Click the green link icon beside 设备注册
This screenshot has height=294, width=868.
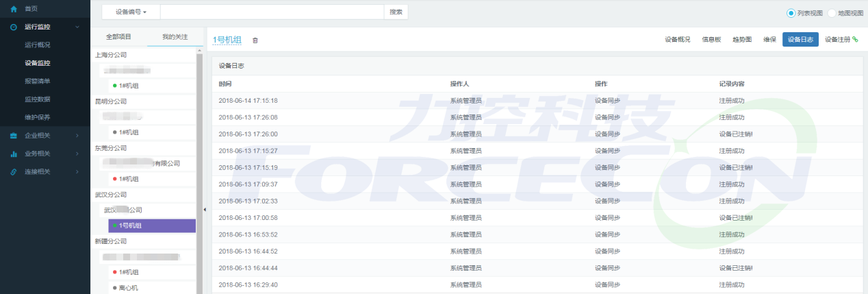point(855,39)
